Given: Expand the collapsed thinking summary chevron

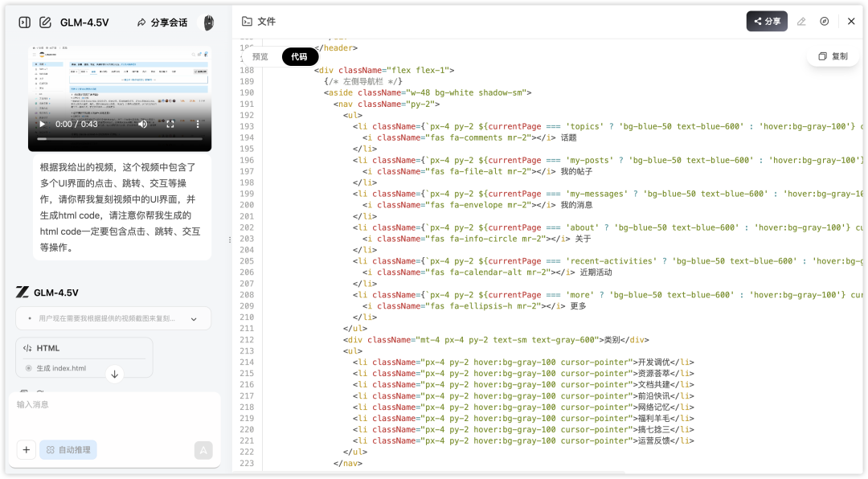Looking at the screenshot, I should point(194,319).
